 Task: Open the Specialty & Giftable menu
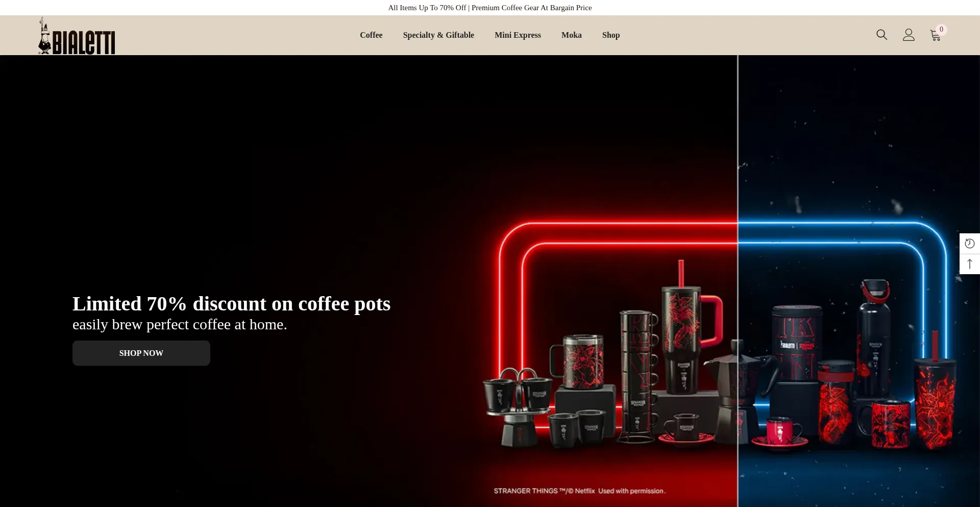click(x=438, y=35)
